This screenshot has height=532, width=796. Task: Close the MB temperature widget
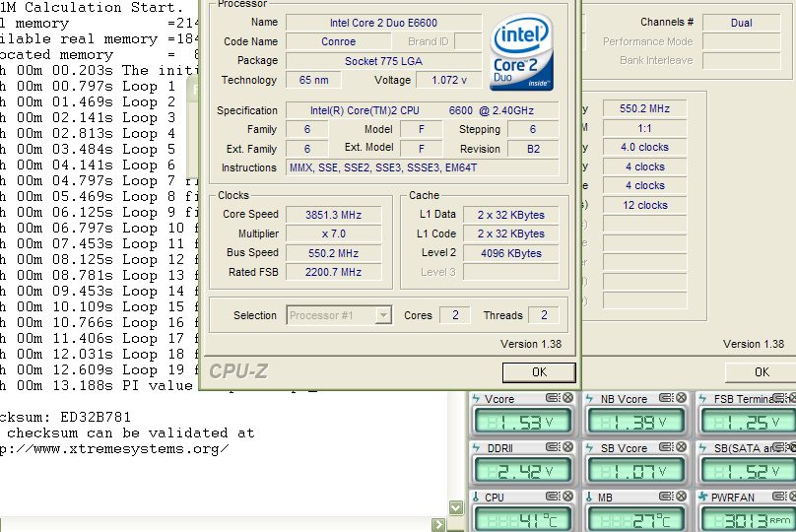[682, 496]
